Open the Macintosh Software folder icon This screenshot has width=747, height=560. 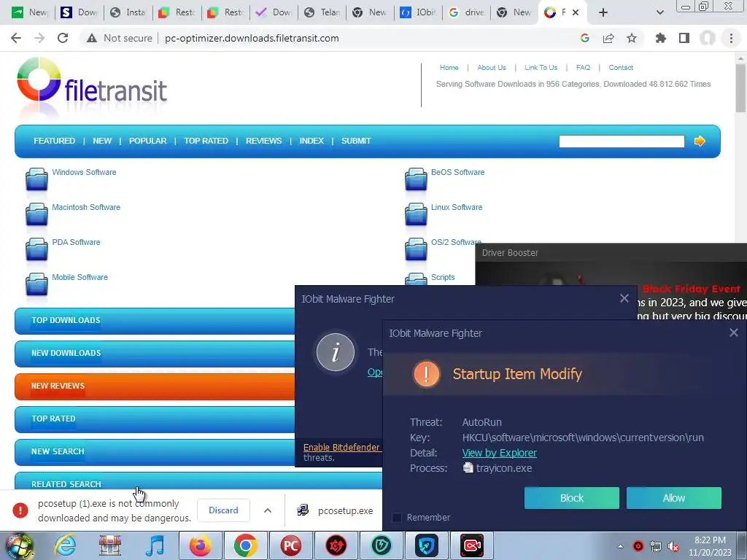pyautogui.click(x=36, y=214)
